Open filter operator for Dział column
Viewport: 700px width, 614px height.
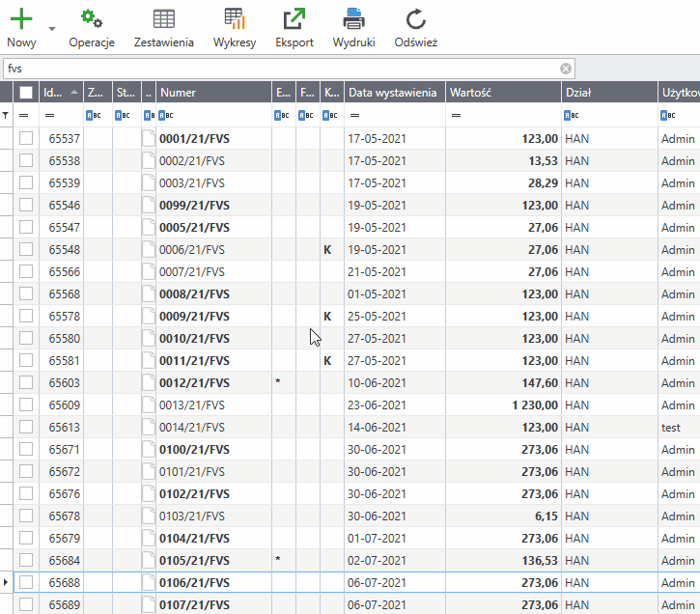point(572,115)
